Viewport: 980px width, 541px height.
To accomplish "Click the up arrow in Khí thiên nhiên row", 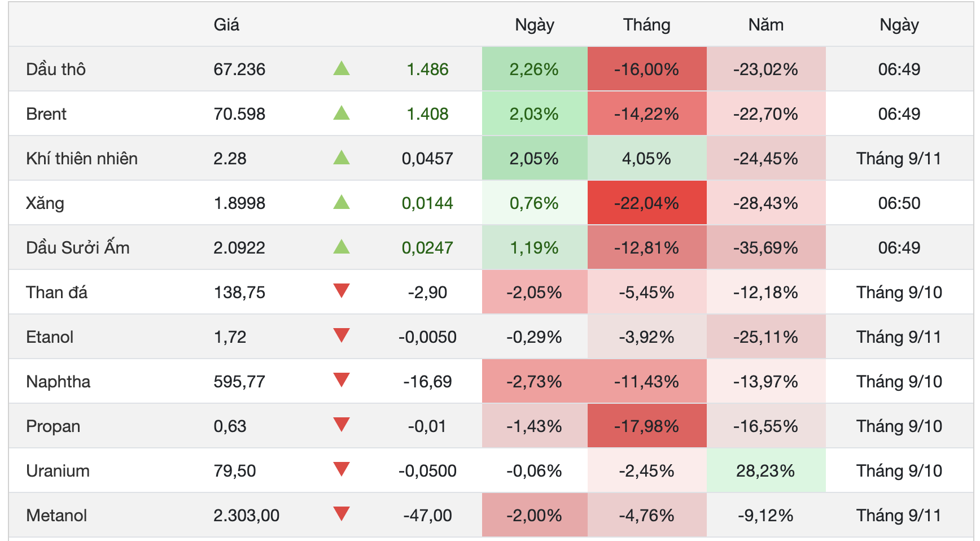I will [342, 158].
